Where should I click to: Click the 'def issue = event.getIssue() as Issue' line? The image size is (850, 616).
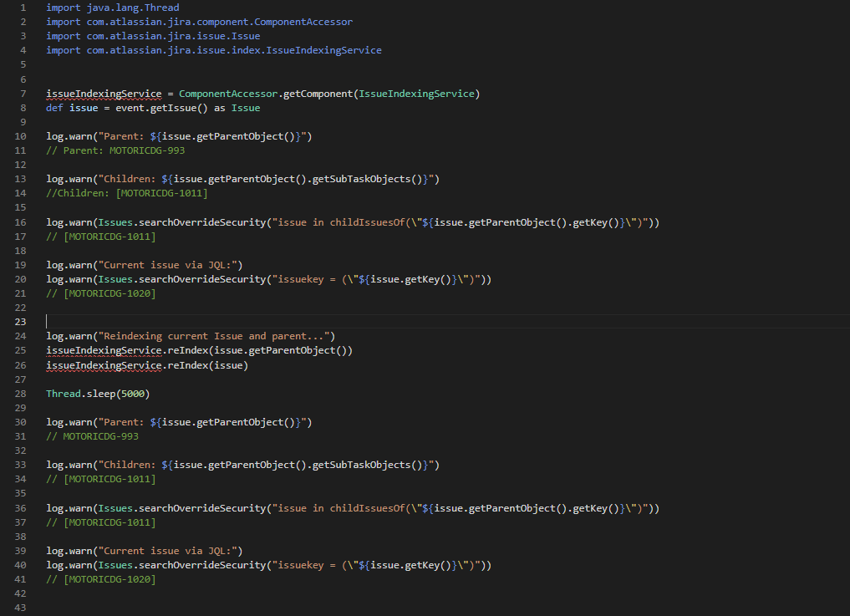(153, 108)
